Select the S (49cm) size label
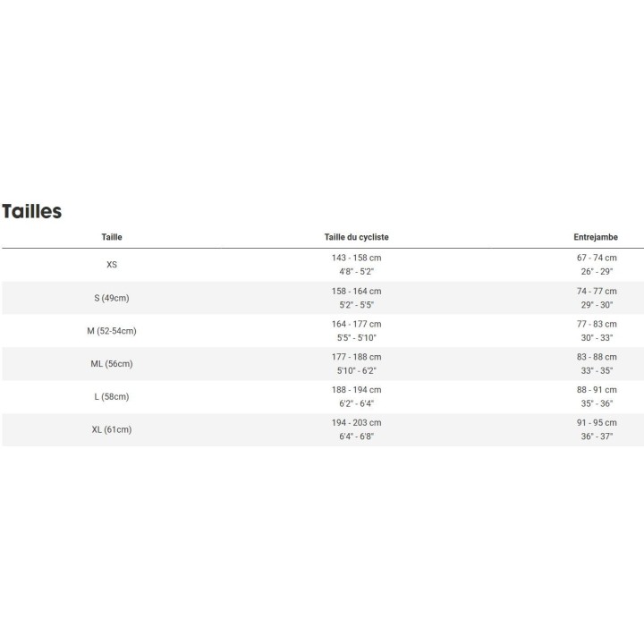This screenshot has height=644, width=644. click(x=112, y=298)
